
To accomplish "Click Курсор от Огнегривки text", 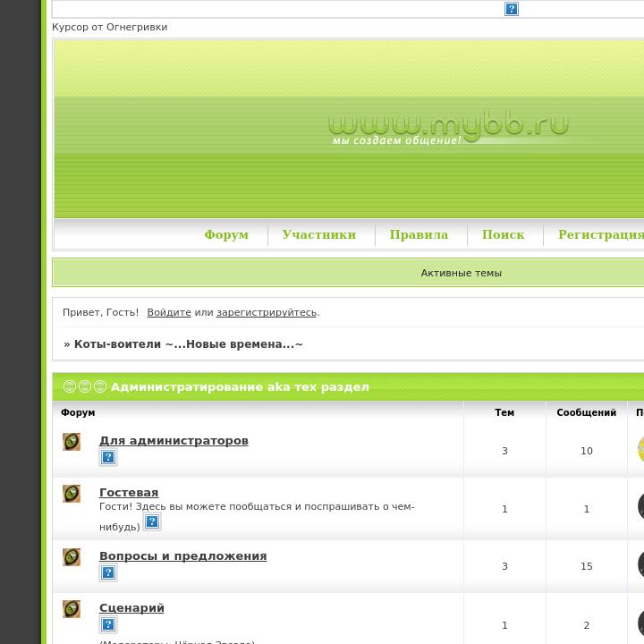I will pyautogui.click(x=110, y=27).
